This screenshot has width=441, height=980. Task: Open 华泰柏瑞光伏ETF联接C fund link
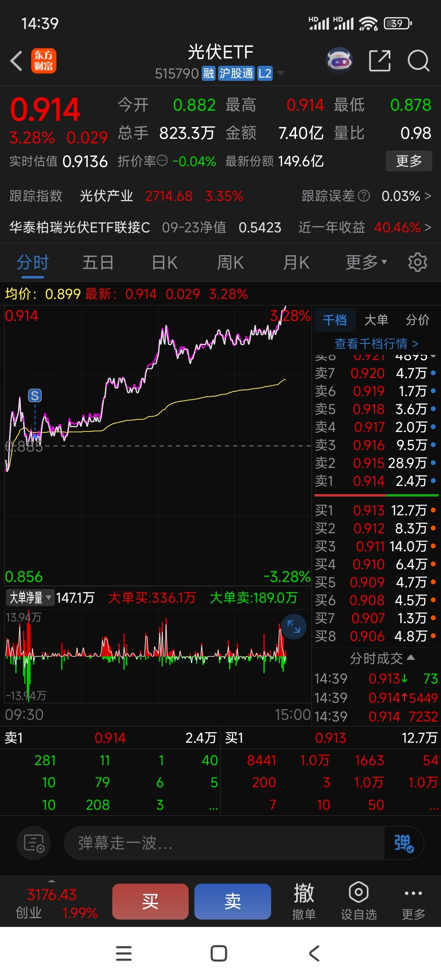pos(80,227)
